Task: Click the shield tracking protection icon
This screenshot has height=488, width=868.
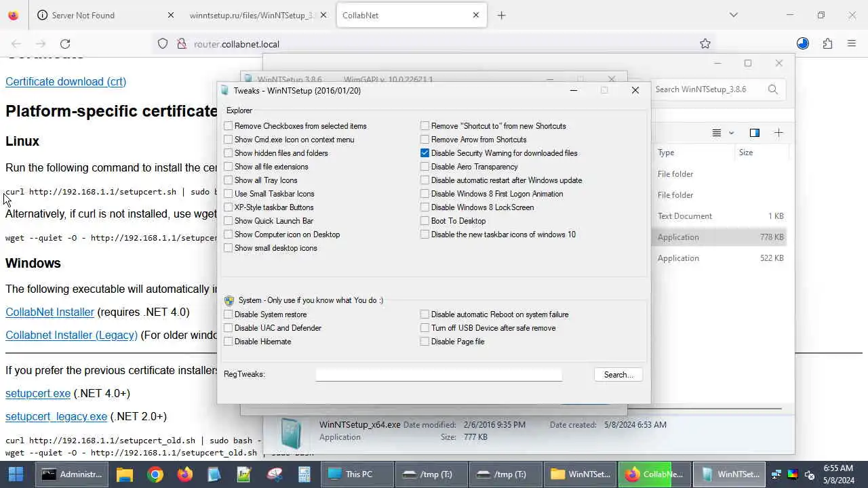Action: [x=163, y=44]
